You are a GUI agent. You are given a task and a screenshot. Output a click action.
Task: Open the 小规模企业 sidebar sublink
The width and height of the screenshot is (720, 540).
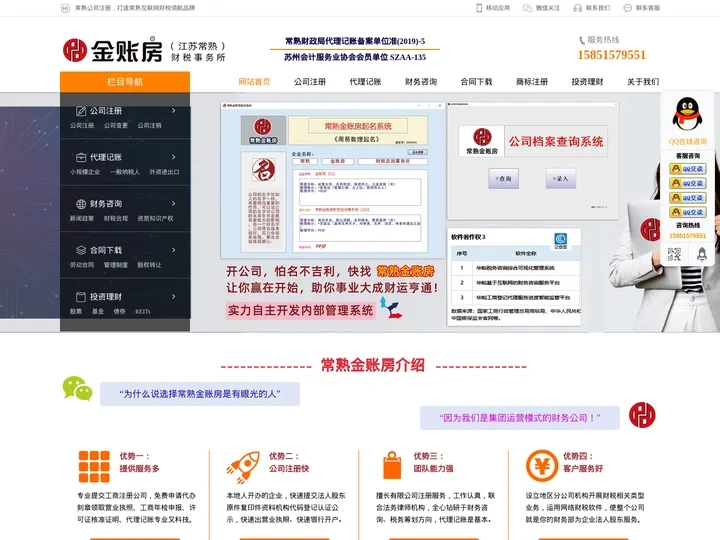pos(85,172)
